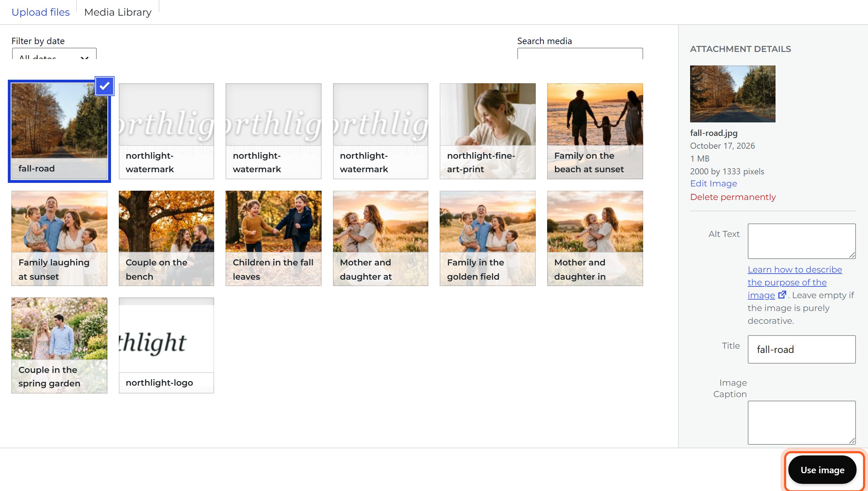This screenshot has height=491, width=868.
Task: Click the Delete permanently link
Action: 733,197
